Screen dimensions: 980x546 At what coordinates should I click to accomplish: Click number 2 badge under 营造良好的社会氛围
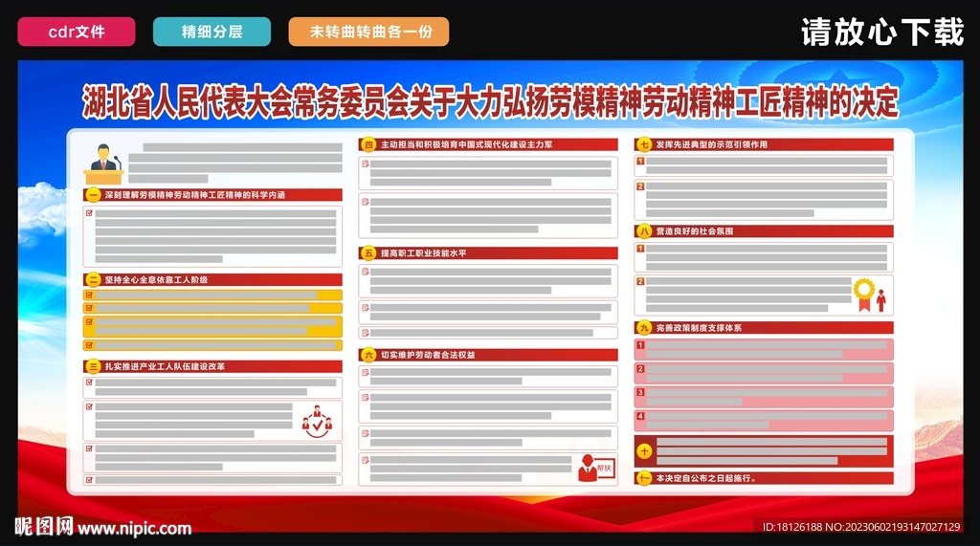(640, 281)
